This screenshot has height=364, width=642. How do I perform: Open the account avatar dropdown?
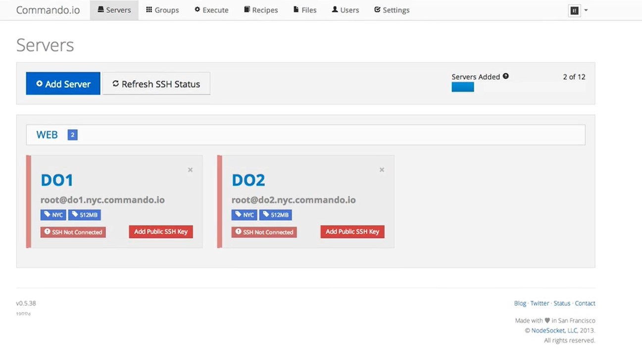578,10
